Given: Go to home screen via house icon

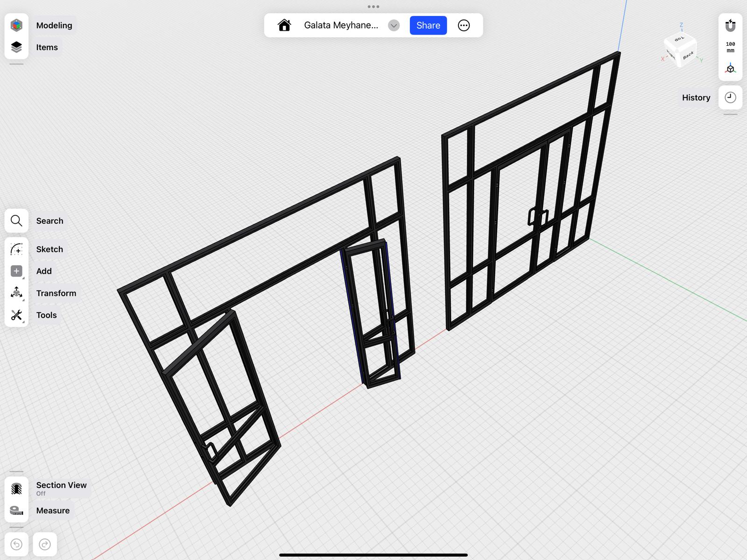Looking at the screenshot, I should [284, 25].
